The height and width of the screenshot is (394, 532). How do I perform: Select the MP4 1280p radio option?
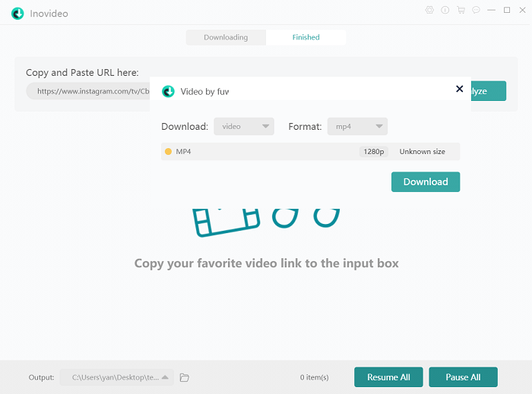168,151
